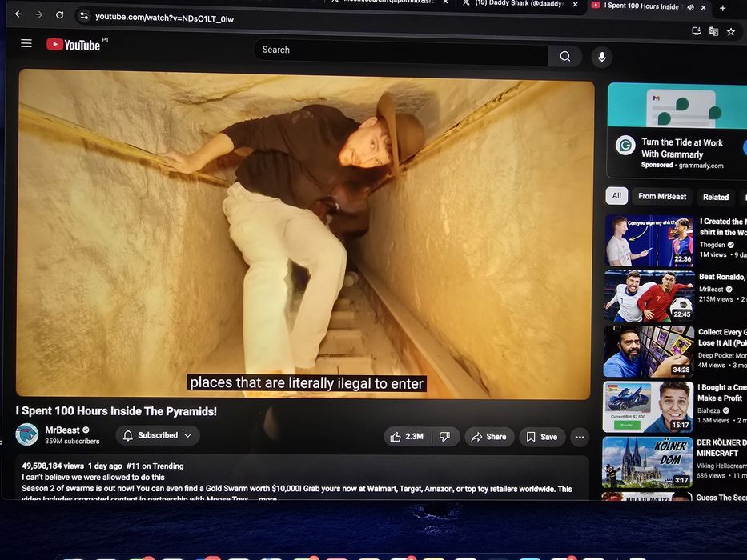The height and width of the screenshot is (560, 747).
Task: Click the #11 on Trending link
Action: (155, 466)
